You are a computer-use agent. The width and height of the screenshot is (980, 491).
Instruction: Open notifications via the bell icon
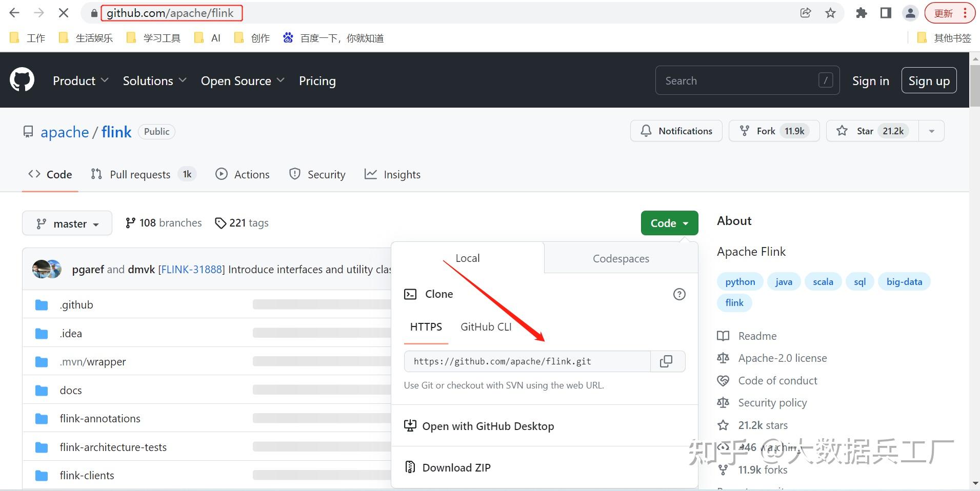[646, 131]
